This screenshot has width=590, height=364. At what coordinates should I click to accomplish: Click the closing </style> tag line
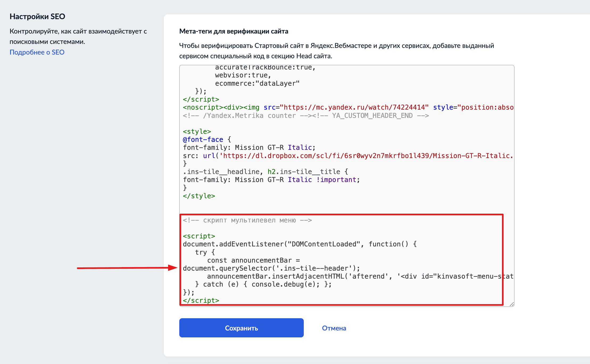coord(199,196)
